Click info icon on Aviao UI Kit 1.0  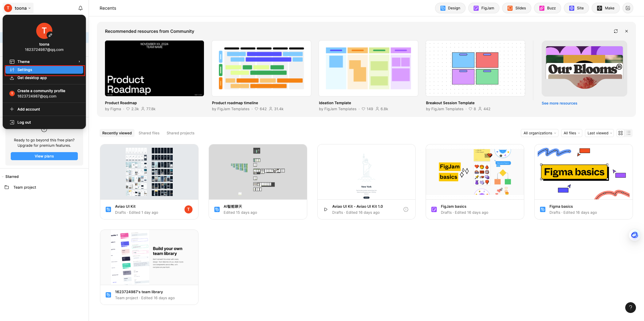[406, 209]
